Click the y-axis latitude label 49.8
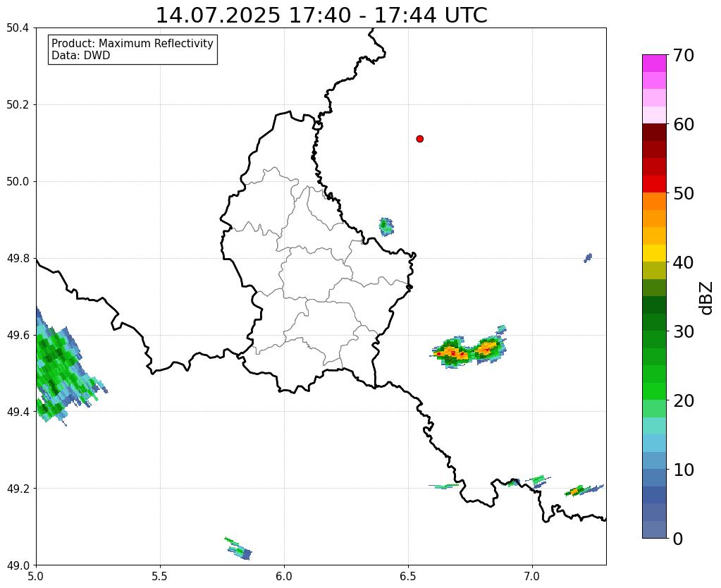The image size is (721, 588). [x=18, y=259]
